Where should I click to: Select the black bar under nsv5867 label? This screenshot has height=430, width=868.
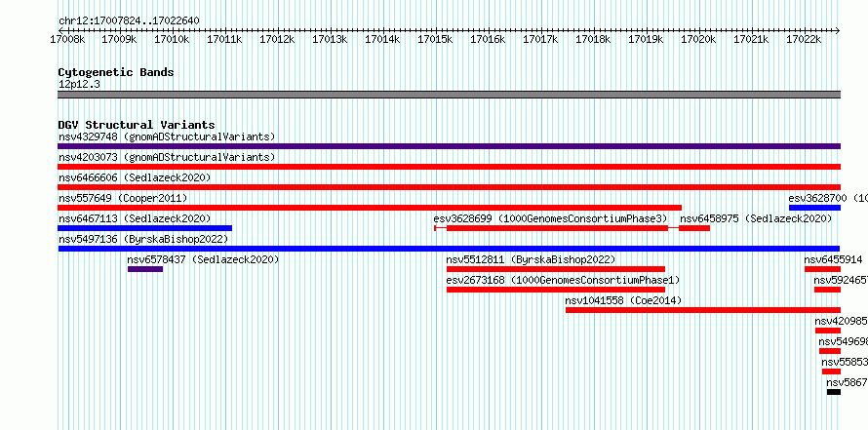click(x=834, y=392)
